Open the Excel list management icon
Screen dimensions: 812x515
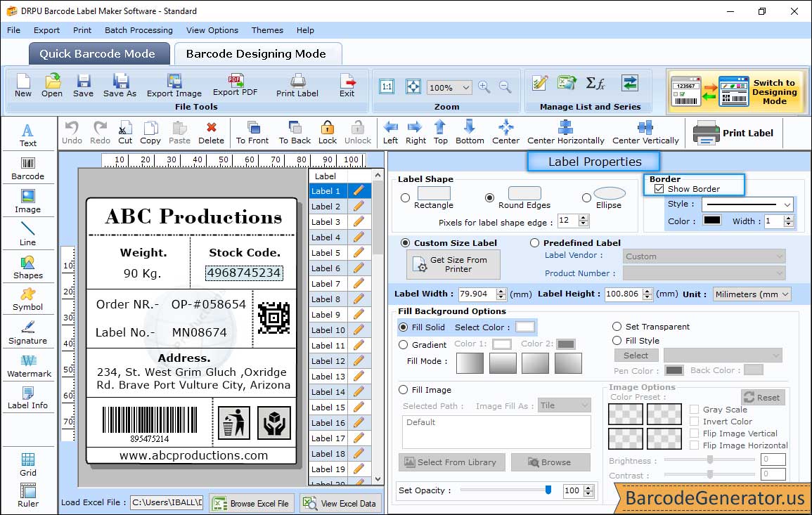[567, 83]
